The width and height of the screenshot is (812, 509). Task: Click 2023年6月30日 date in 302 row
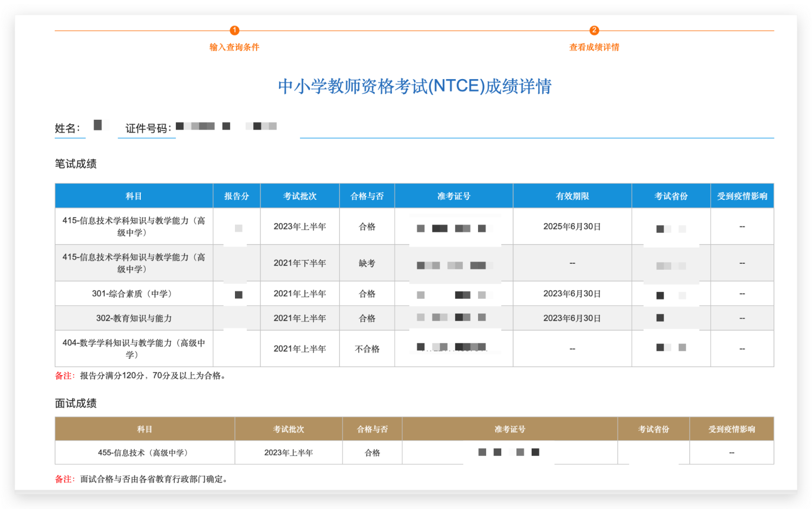tap(572, 318)
